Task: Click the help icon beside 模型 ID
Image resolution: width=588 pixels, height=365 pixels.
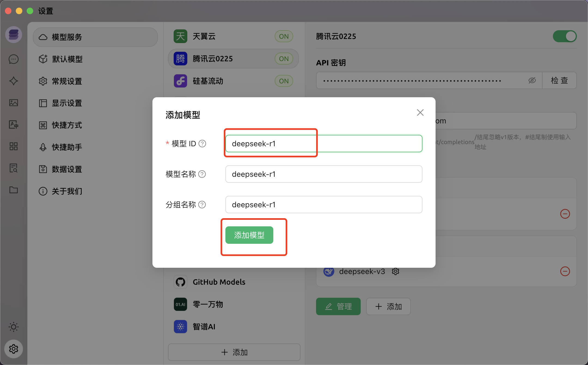Action: tap(202, 144)
